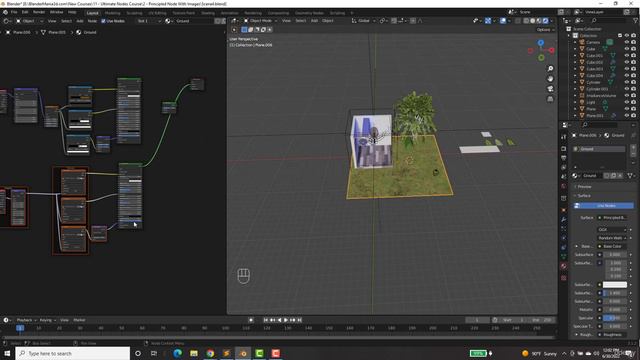640x360 pixels.
Task: Open Playback menu in timeline header
Action: pyautogui.click(x=26, y=320)
